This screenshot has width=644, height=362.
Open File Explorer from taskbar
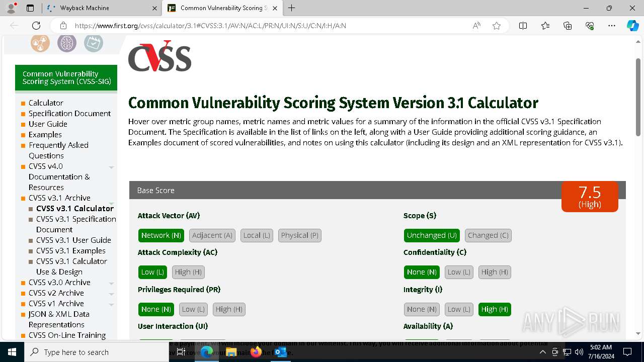point(231,352)
